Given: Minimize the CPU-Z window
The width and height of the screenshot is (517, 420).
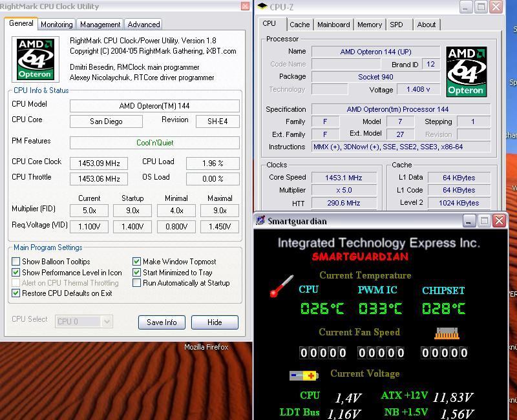Looking at the screenshot, I should click(465, 7).
